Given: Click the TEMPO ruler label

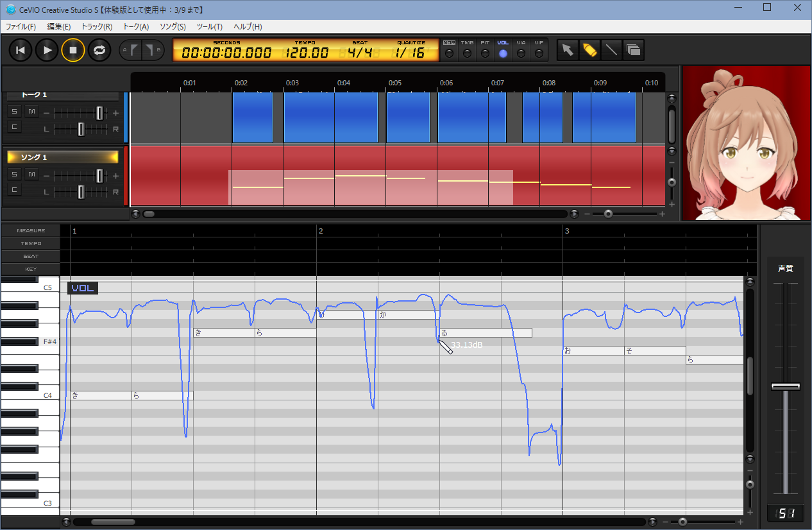Looking at the screenshot, I should 31,243.
